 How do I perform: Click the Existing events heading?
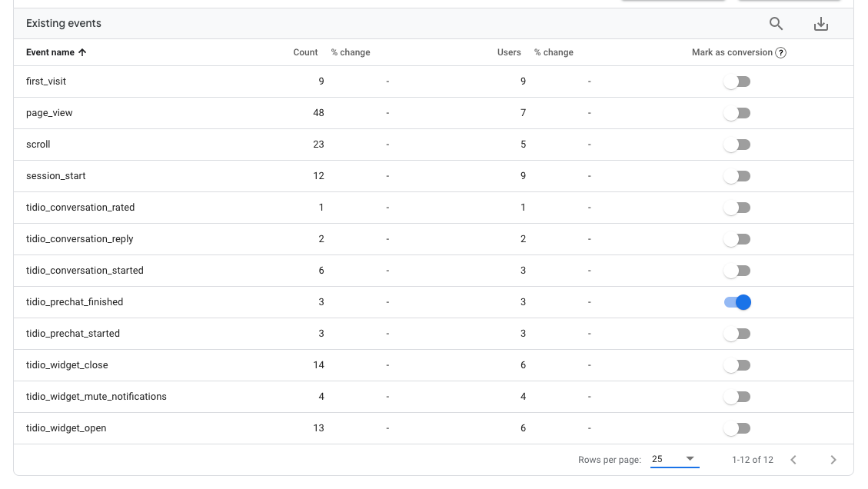click(64, 23)
